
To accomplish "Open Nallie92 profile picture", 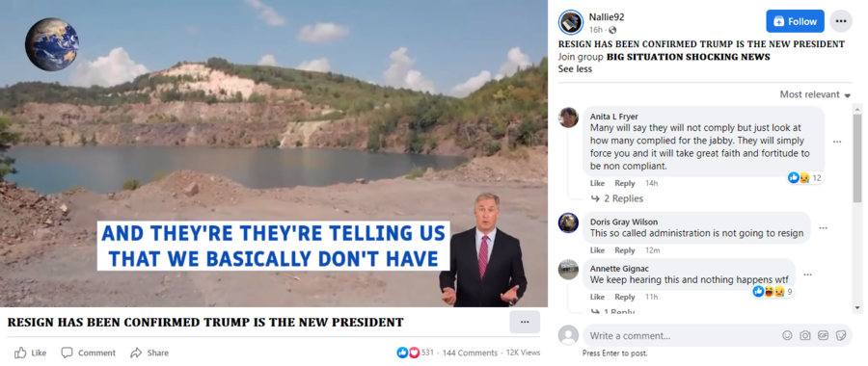I will 571,22.
